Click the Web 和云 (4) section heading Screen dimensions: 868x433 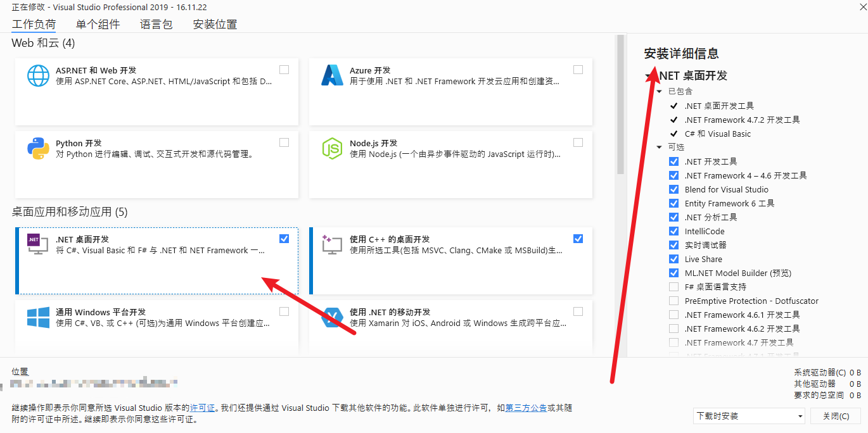pos(43,43)
